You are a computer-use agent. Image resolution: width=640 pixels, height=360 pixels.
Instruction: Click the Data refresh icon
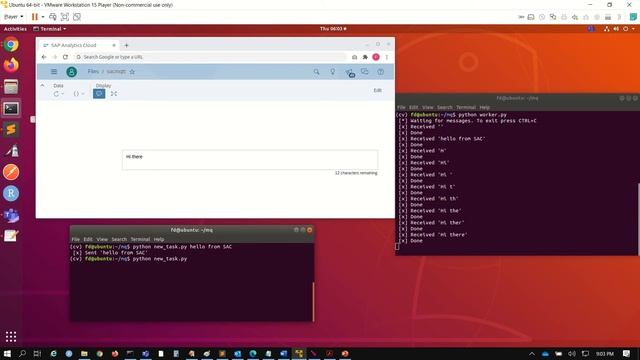(56, 94)
